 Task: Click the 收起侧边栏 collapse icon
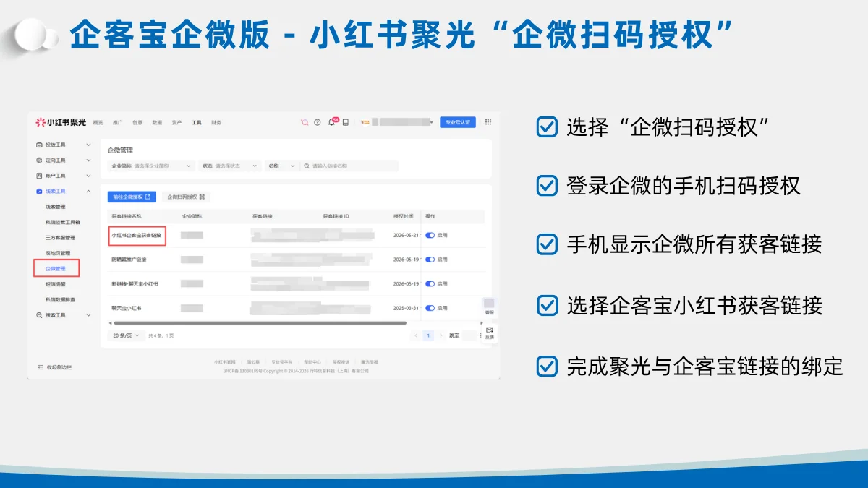[x=41, y=367]
